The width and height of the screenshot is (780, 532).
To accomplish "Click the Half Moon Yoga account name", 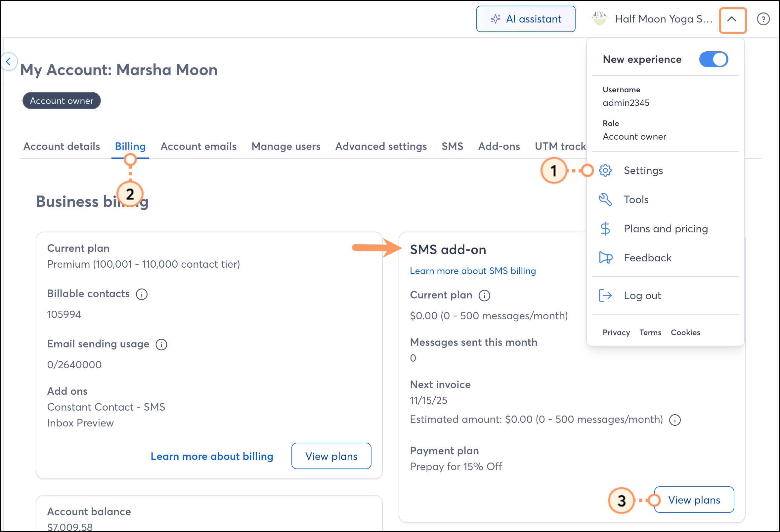I will pyautogui.click(x=663, y=19).
